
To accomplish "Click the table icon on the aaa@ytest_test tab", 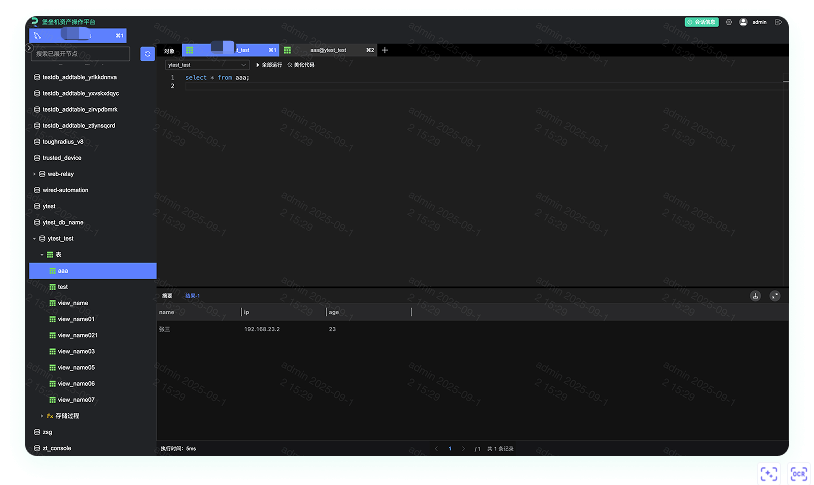I will click(287, 50).
